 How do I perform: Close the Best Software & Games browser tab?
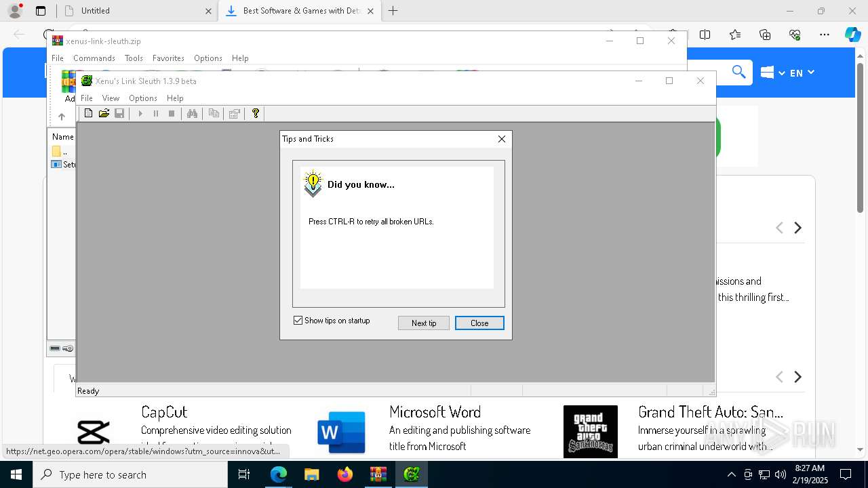tap(370, 11)
